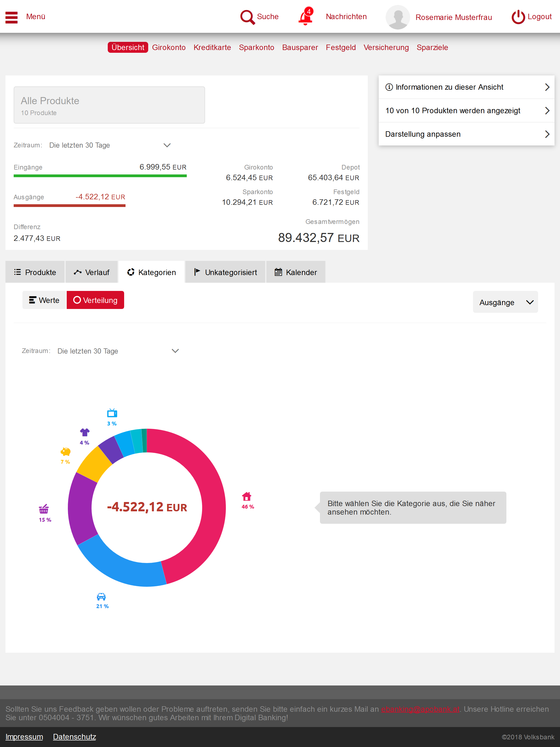
Task: Switch to the Produkte tab
Action: [35, 272]
